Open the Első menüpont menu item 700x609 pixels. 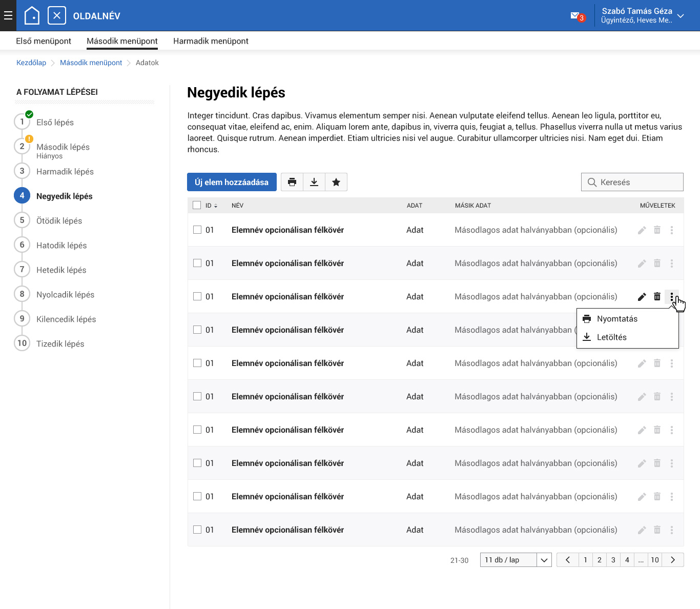click(44, 41)
